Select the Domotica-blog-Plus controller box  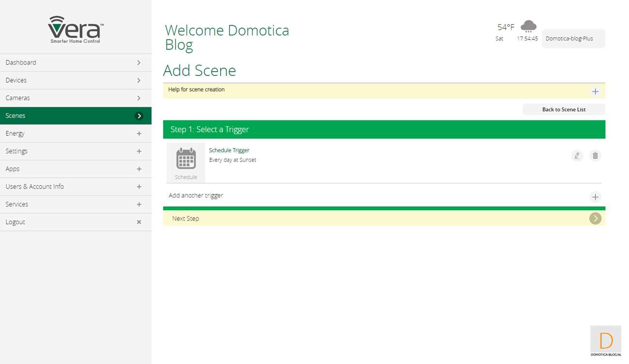click(x=573, y=39)
